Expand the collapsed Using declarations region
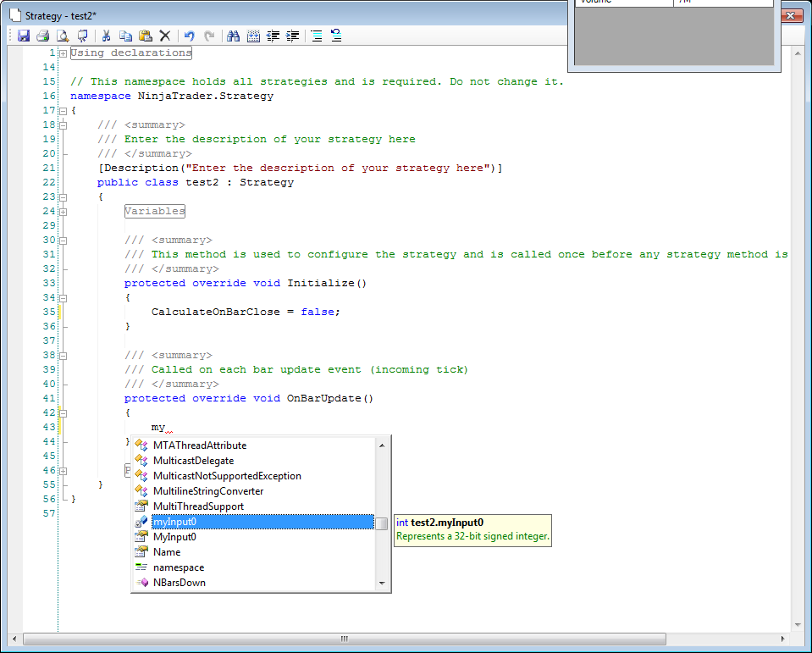 coord(63,53)
